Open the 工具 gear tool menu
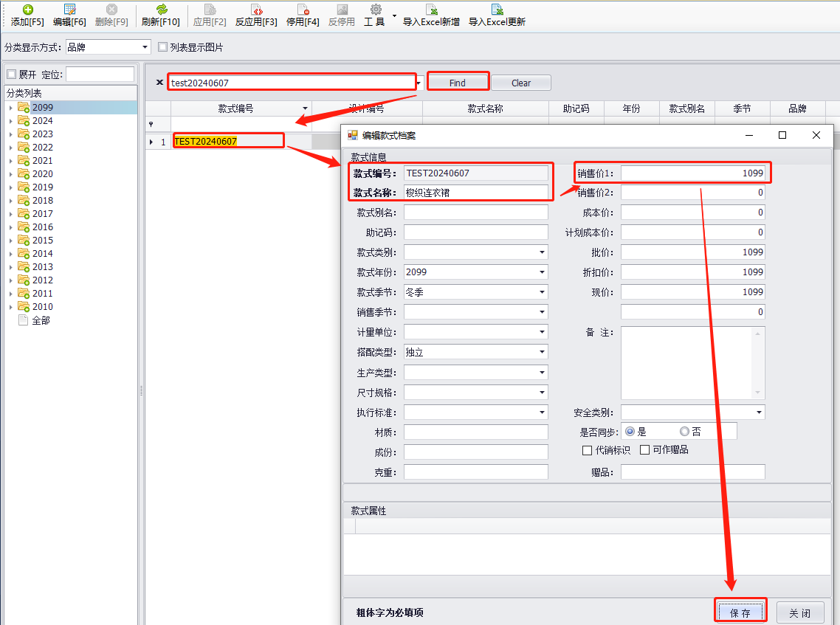The width and height of the screenshot is (840, 625). [x=376, y=10]
